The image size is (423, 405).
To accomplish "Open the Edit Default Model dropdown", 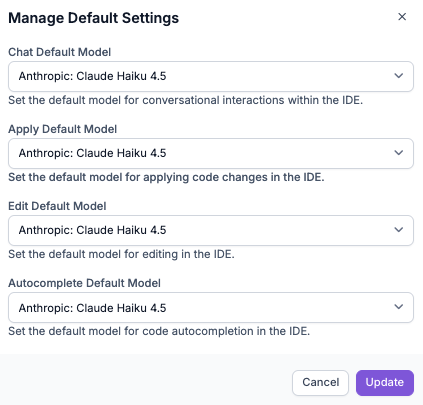I will 211,230.
